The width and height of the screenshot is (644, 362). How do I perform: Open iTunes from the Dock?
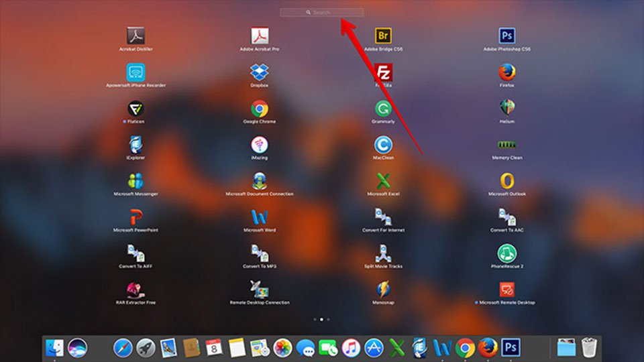[x=351, y=348]
